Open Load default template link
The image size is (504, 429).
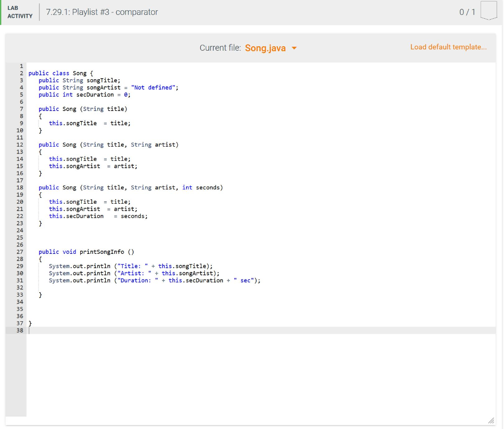pyautogui.click(x=448, y=47)
